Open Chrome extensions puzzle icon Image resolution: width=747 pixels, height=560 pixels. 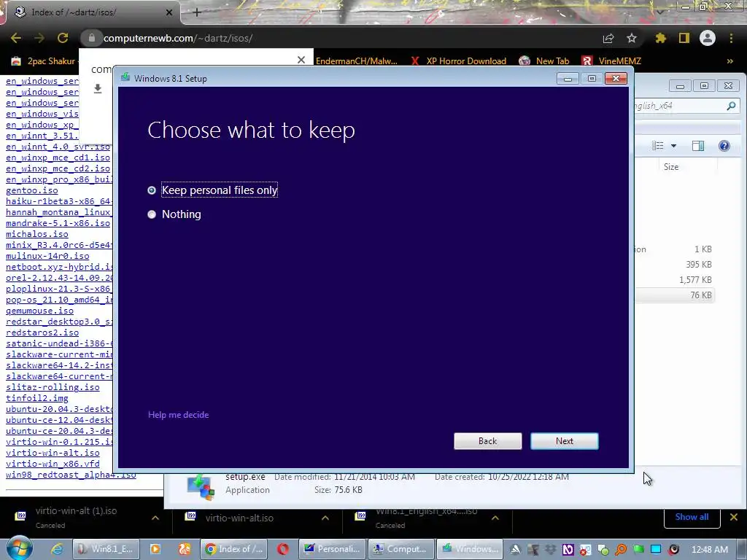click(x=661, y=38)
